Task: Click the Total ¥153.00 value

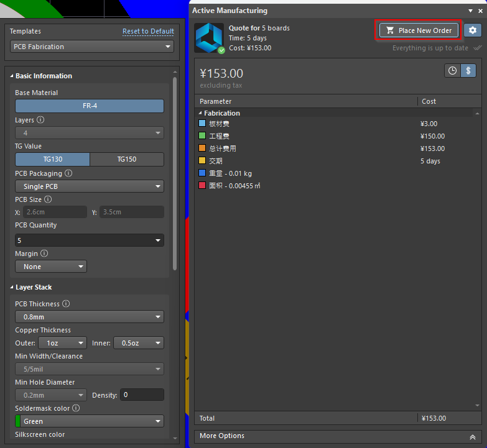Action: (434, 418)
